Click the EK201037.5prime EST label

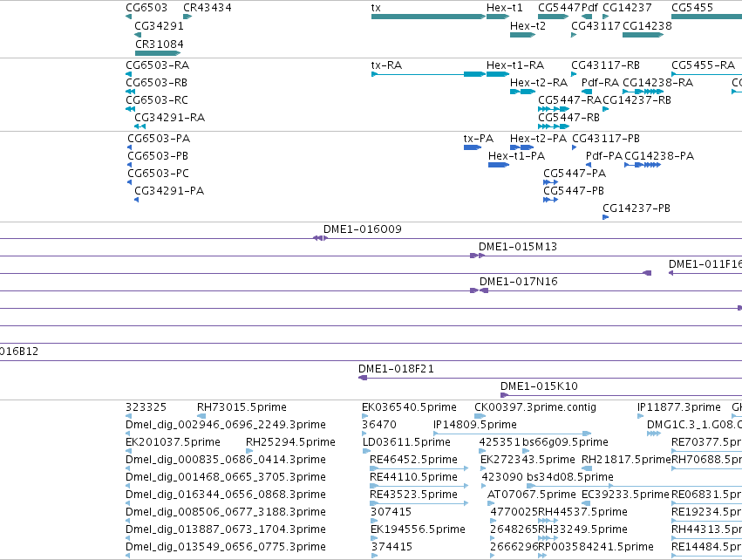pos(173,442)
